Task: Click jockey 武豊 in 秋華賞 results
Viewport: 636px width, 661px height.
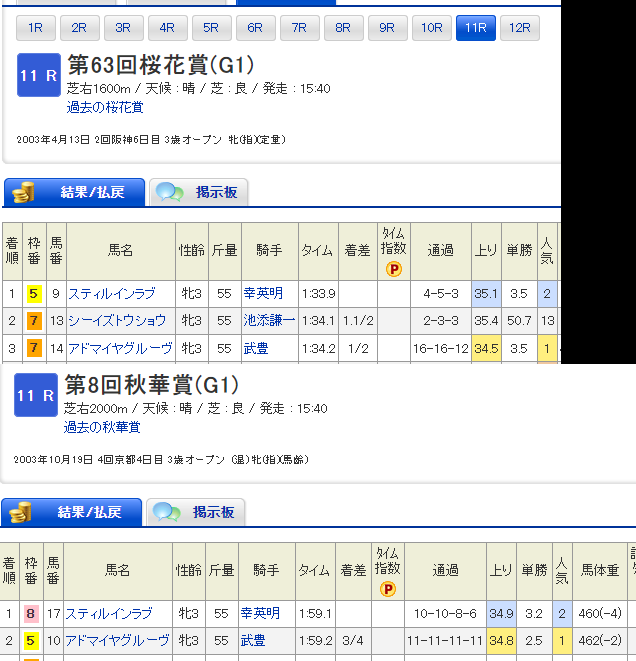Action: click(251, 641)
